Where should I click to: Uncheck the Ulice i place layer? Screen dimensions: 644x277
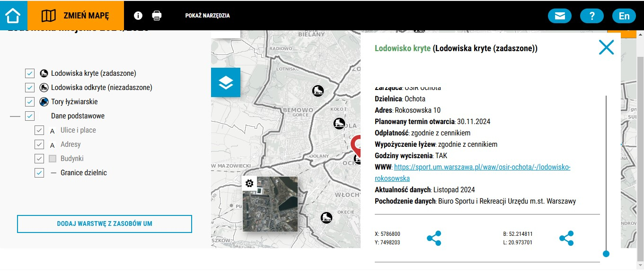point(39,130)
